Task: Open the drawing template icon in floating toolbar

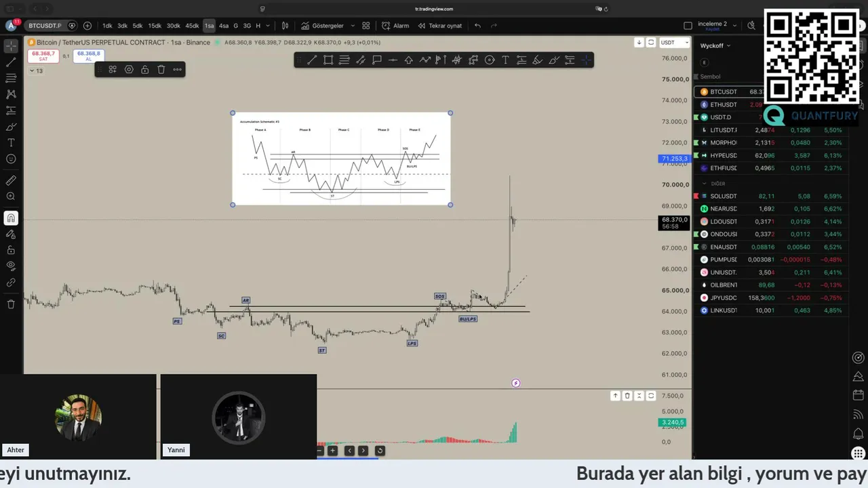Action: click(113, 69)
